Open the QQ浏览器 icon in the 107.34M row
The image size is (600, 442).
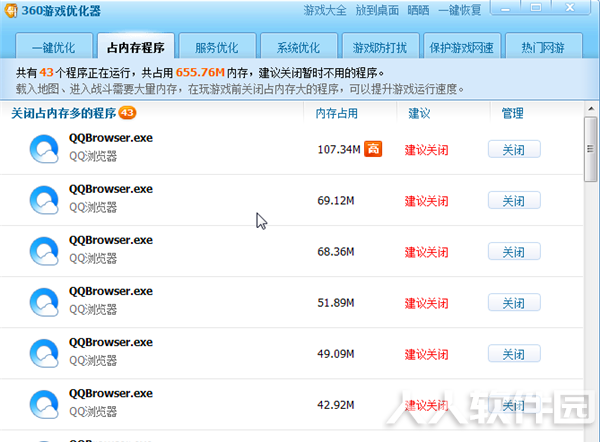click(44, 149)
